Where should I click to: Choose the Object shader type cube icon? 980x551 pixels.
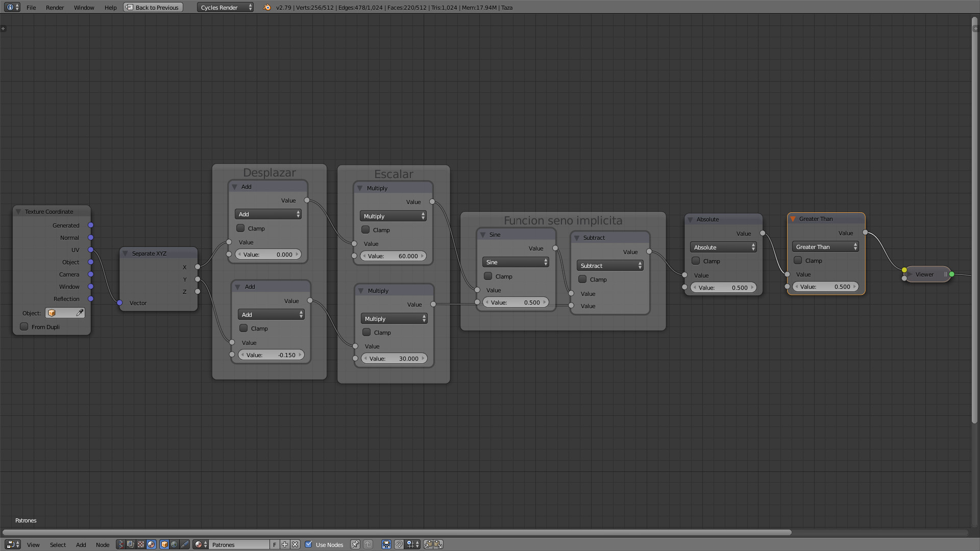[164, 544]
